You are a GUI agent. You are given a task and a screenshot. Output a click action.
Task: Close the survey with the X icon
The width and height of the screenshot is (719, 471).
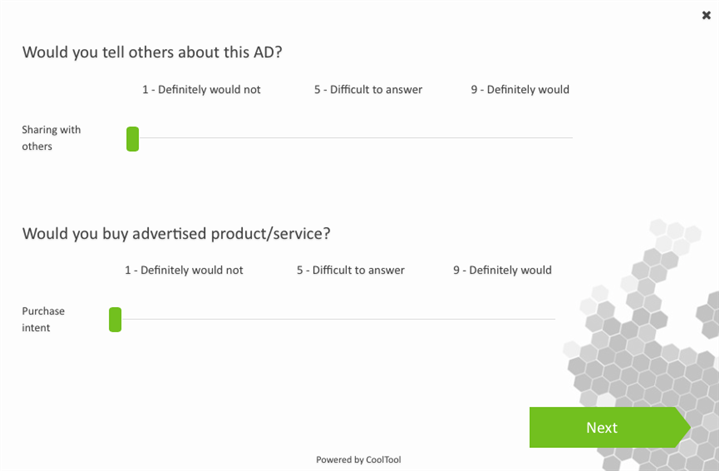(x=707, y=15)
